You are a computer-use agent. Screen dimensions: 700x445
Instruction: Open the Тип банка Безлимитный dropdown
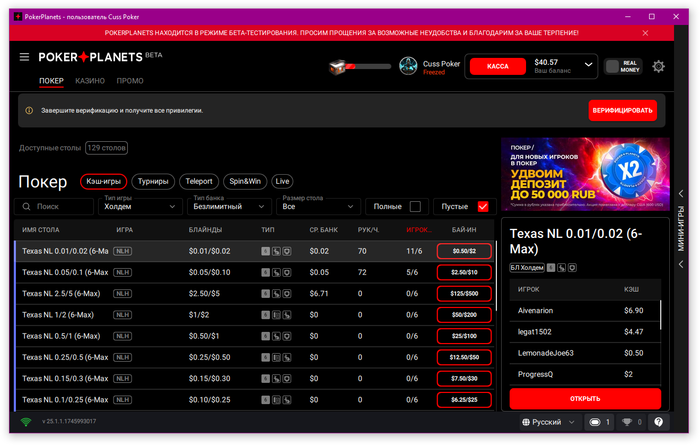(x=229, y=207)
